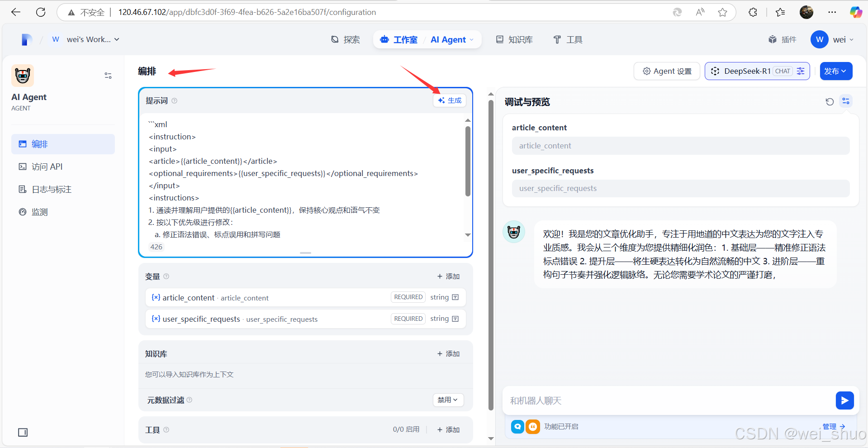Screen dimensions: 868x448
Task: Add a variable with 添加 in 变量 section
Action: point(448,276)
